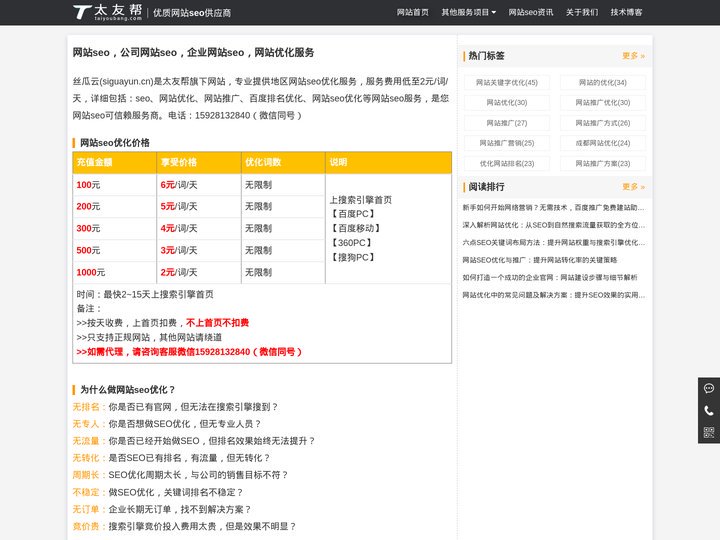Click the 无订单 line

[x=163, y=510]
